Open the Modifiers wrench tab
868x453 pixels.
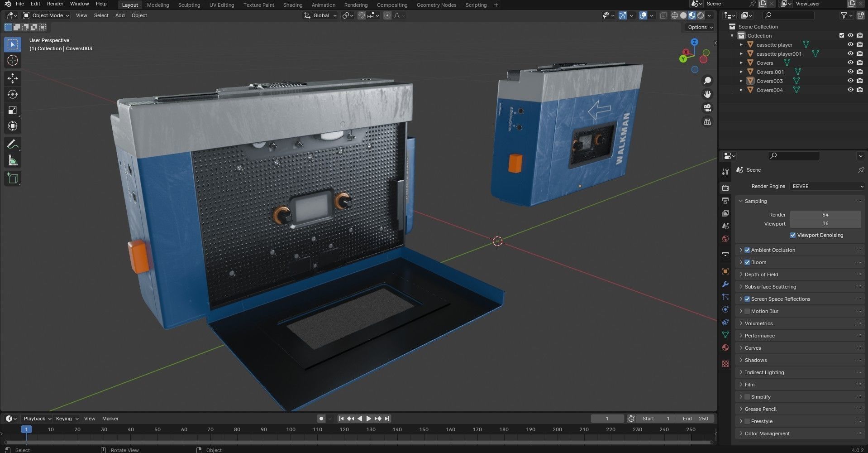(725, 284)
